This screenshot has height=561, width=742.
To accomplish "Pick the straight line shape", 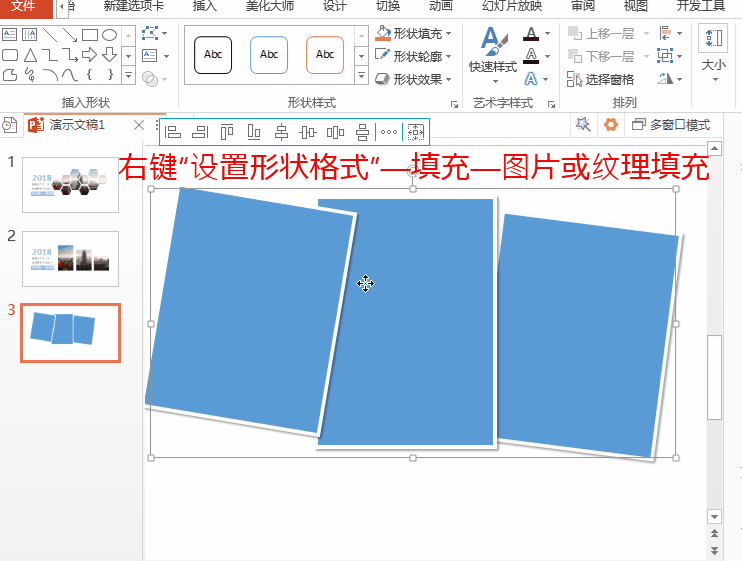I will [x=50, y=35].
